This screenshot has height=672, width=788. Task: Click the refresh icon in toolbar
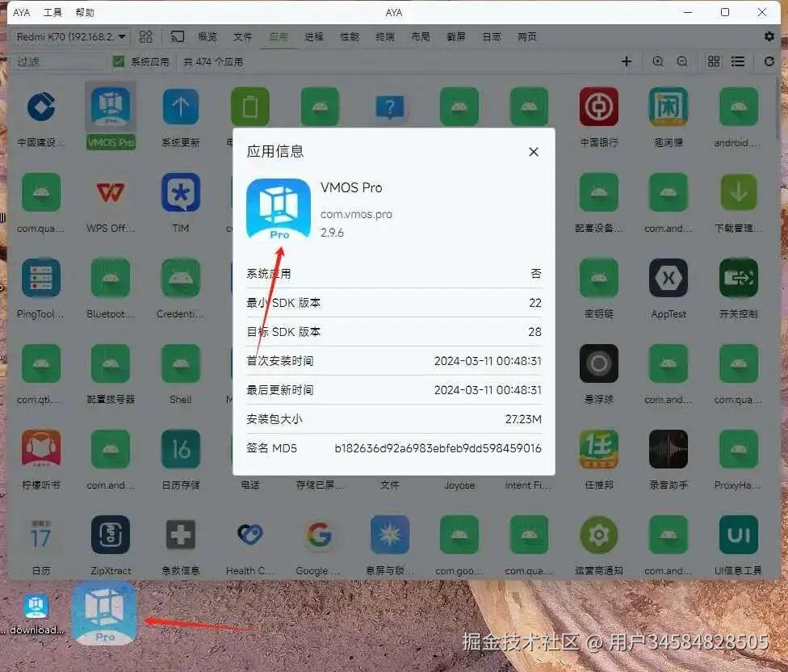click(769, 61)
